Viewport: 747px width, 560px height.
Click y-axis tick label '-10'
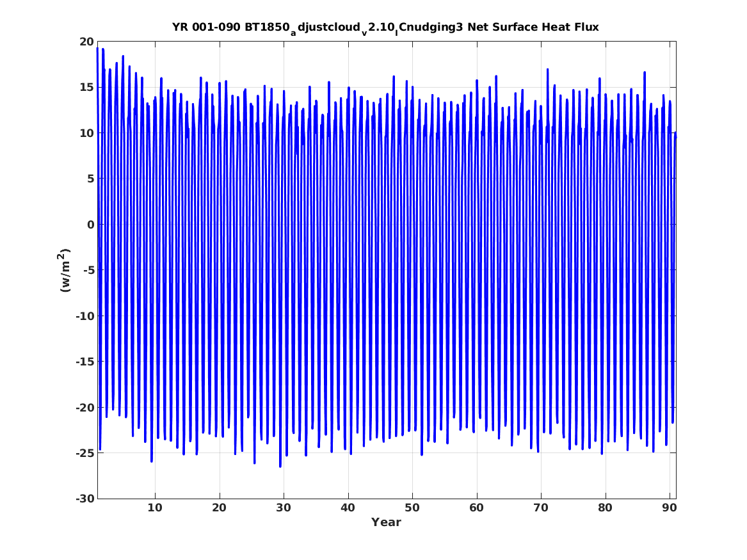[85, 316]
